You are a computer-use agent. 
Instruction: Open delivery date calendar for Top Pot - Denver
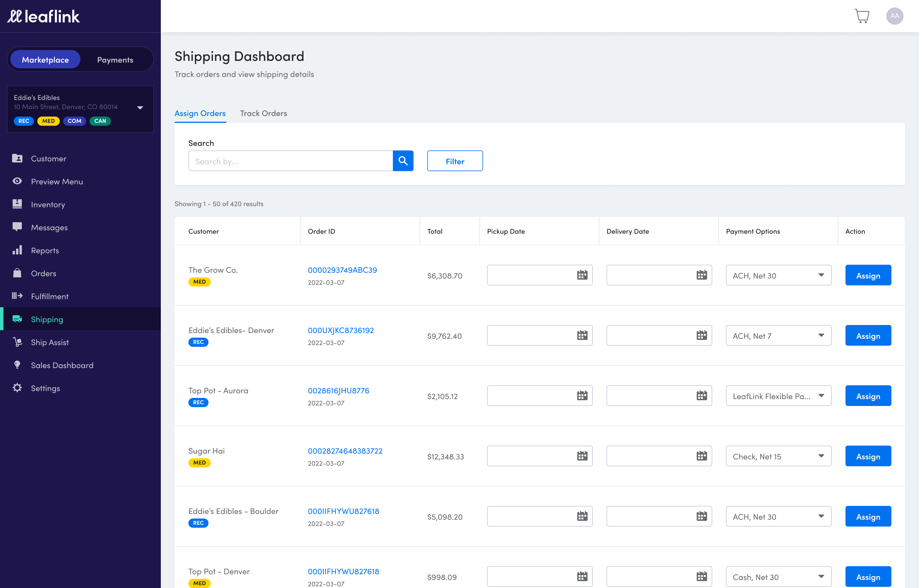[x=701, y=577]
